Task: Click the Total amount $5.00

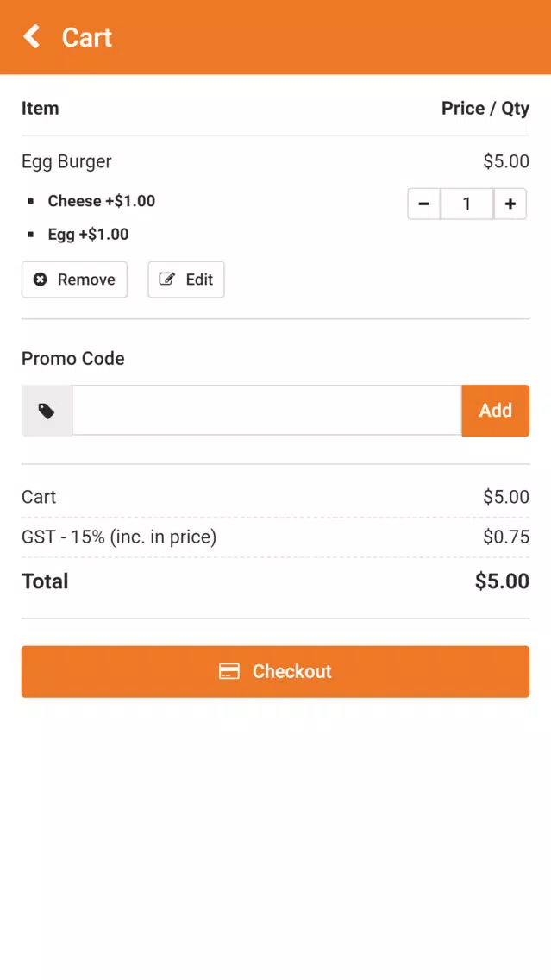Action: (502, 581)
